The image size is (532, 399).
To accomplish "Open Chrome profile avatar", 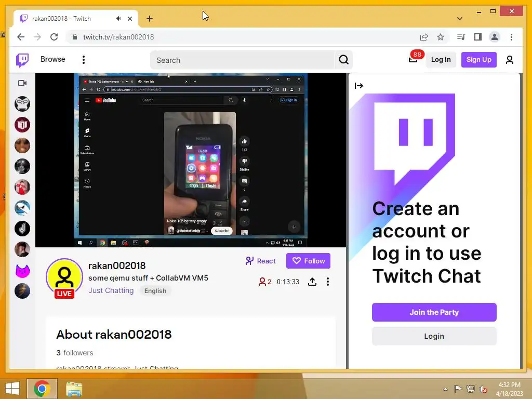I will pos(495,37).
